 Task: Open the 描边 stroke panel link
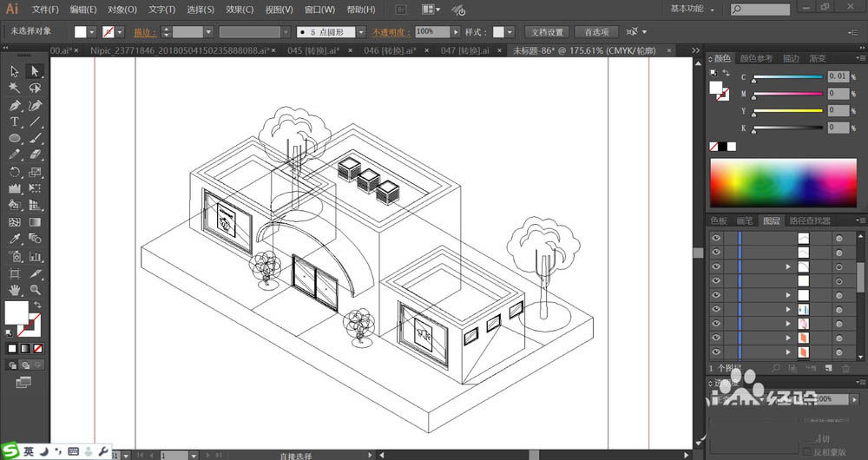tap(144, 32)
